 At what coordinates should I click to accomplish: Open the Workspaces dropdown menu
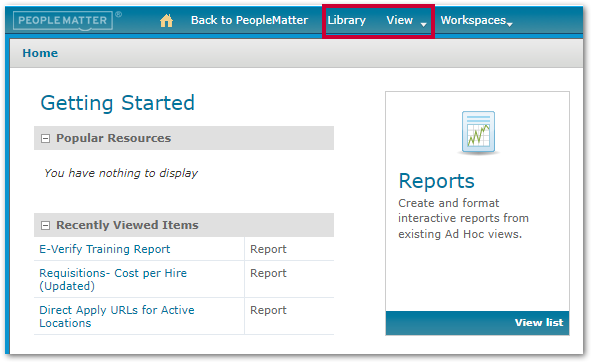coord(476,20)
